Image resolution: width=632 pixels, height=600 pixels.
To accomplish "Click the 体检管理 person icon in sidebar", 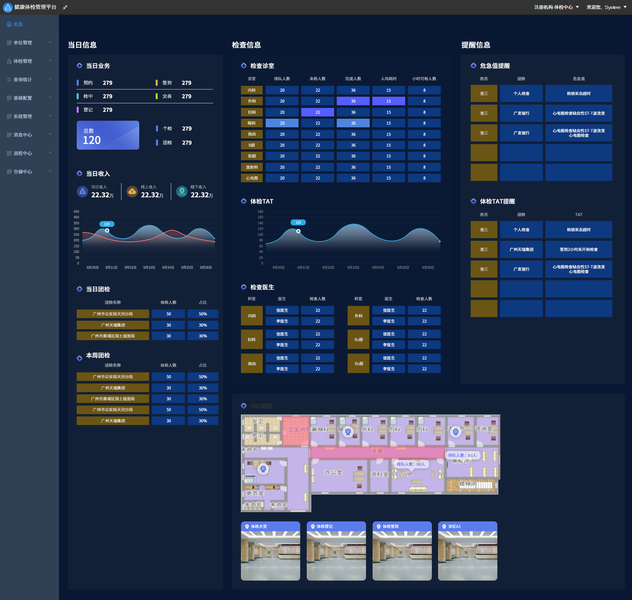I will [9, 61].
